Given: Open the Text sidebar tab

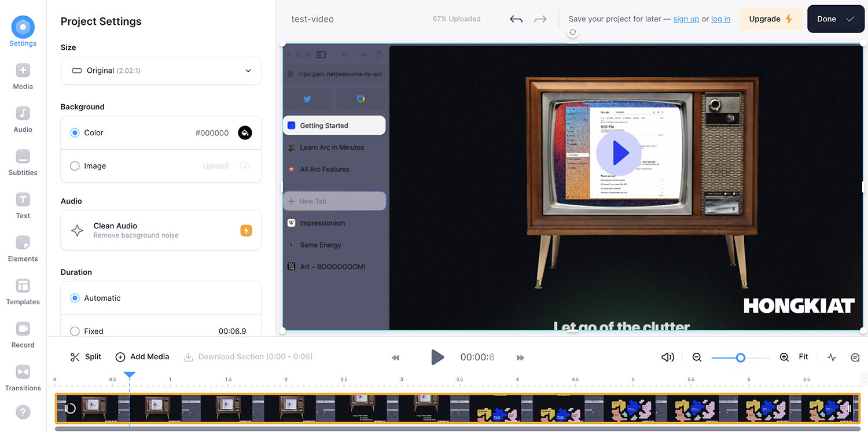Looking at the screenshot, I should [23, 206].
